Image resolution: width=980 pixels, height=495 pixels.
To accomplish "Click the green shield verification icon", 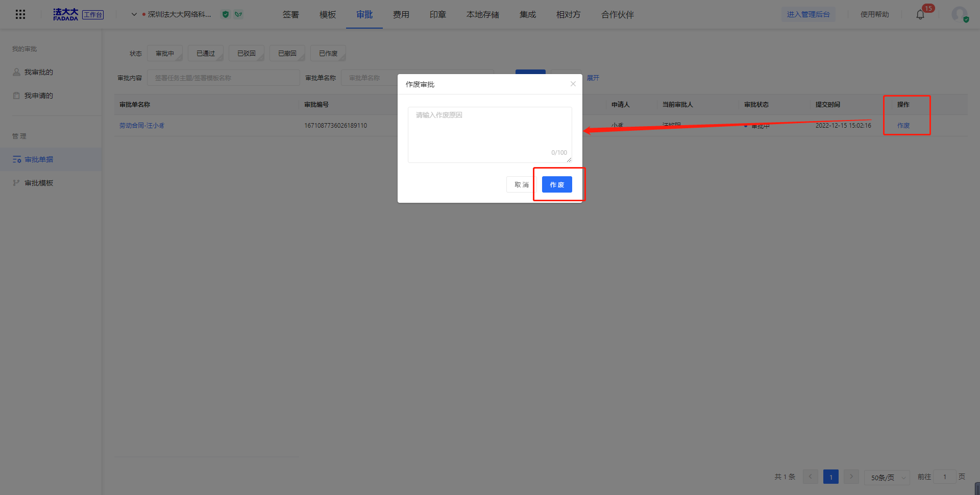I will 226,14.
